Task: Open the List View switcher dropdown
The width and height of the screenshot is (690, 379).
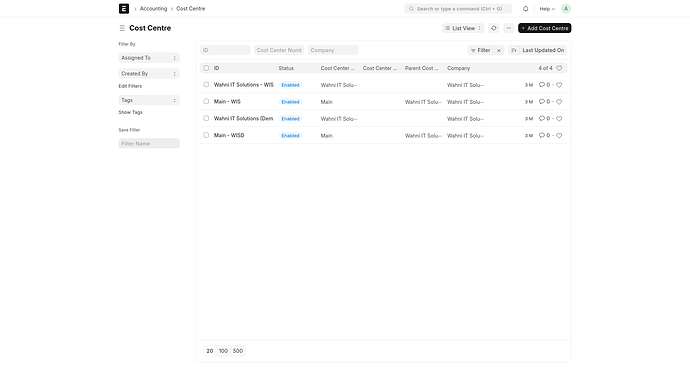Action: (x=463, y=28)
